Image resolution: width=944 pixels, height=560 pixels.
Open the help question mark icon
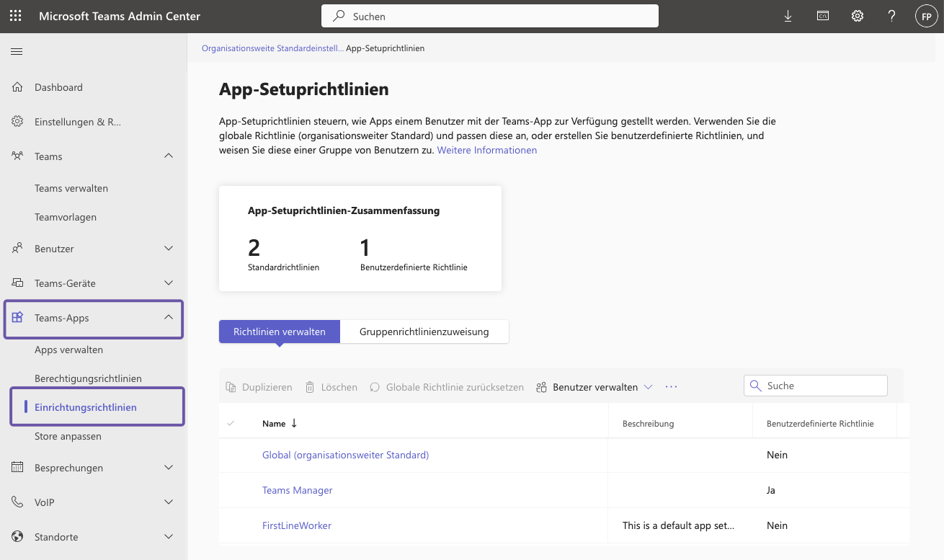click(892, 16)
